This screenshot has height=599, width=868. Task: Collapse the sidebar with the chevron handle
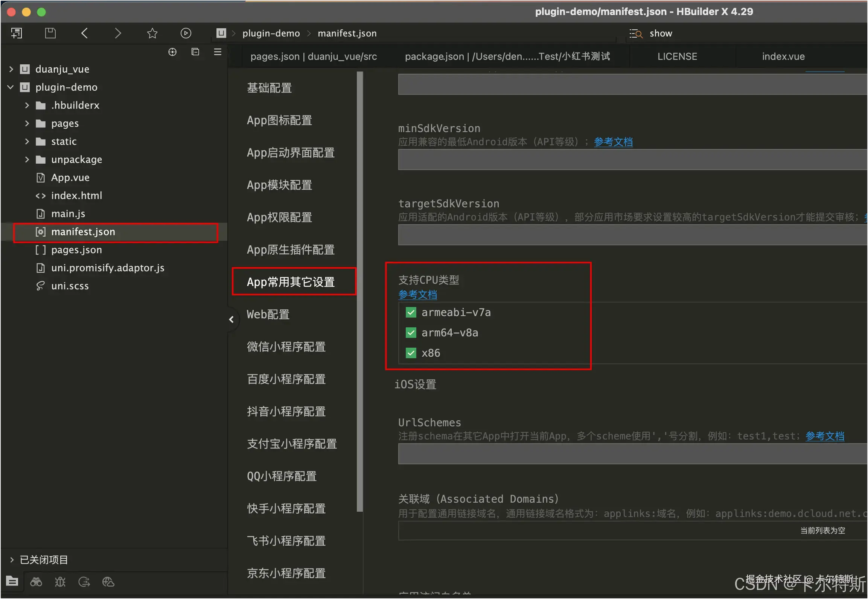(x=231, y=319)
